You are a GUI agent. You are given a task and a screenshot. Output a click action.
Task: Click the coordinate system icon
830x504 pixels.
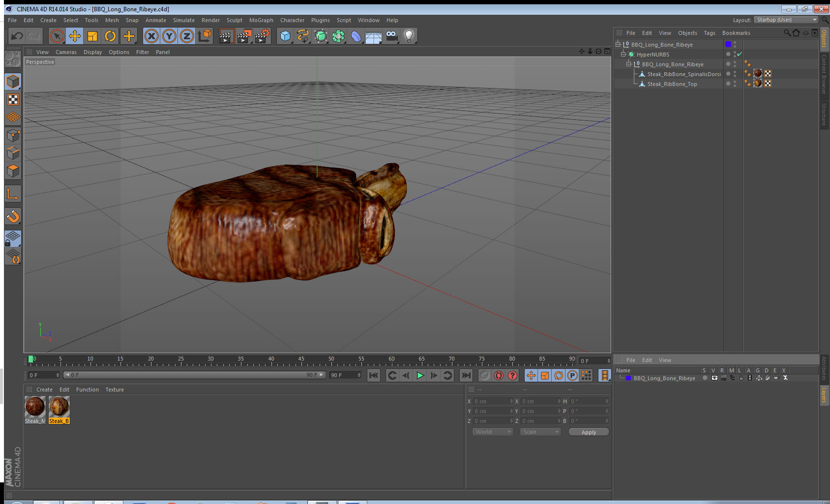(x=205, y=36)
